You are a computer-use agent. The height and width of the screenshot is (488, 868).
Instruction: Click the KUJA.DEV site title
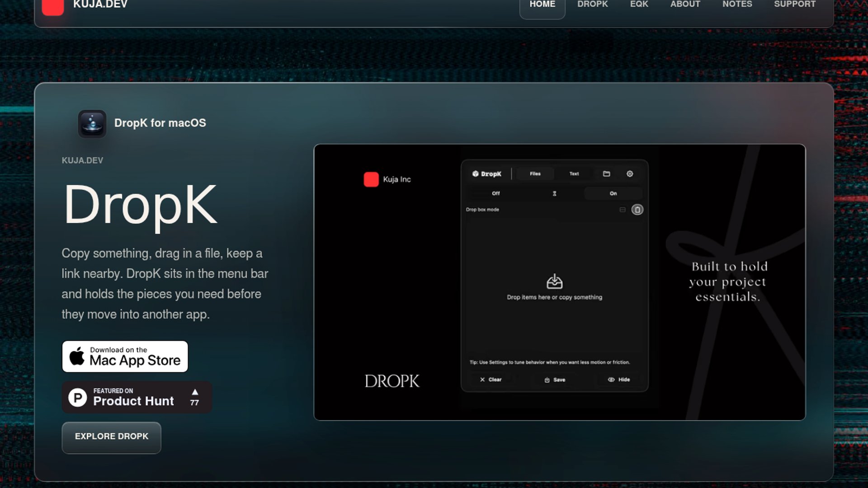[x=100, y=5]
